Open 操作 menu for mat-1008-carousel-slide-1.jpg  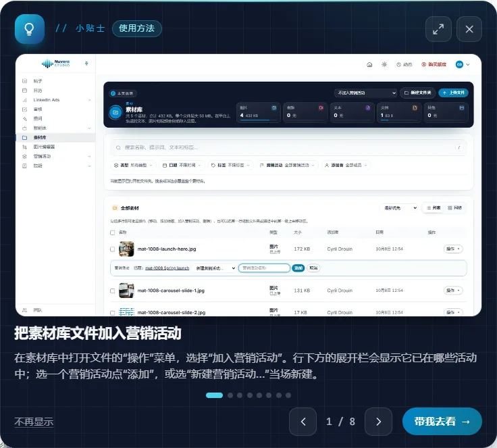point(453,291)
